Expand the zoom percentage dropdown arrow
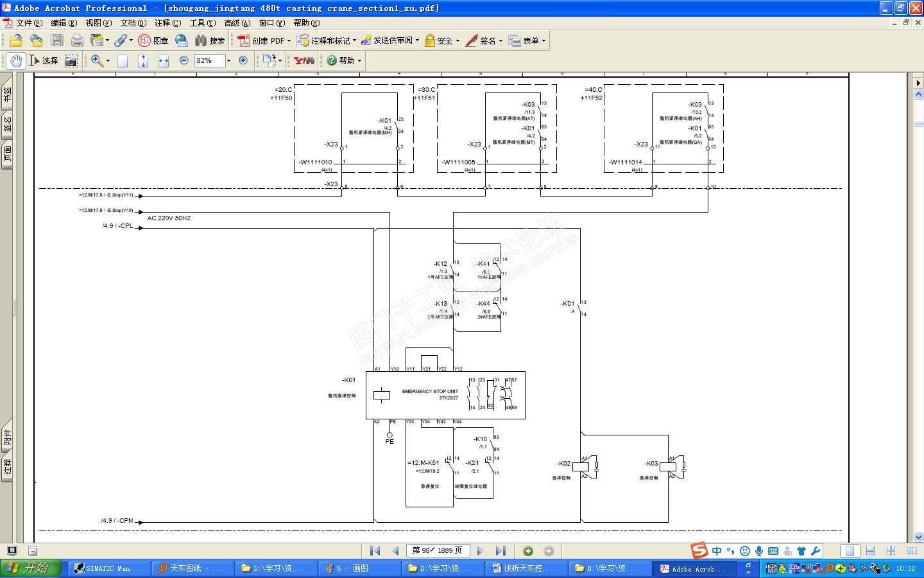 pos(228,60)
